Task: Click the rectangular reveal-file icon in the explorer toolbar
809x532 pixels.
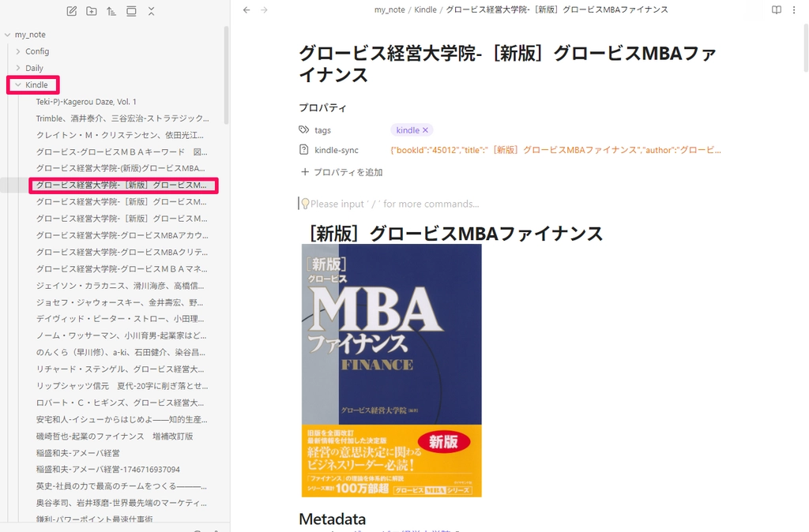Action: click(131, 11)
